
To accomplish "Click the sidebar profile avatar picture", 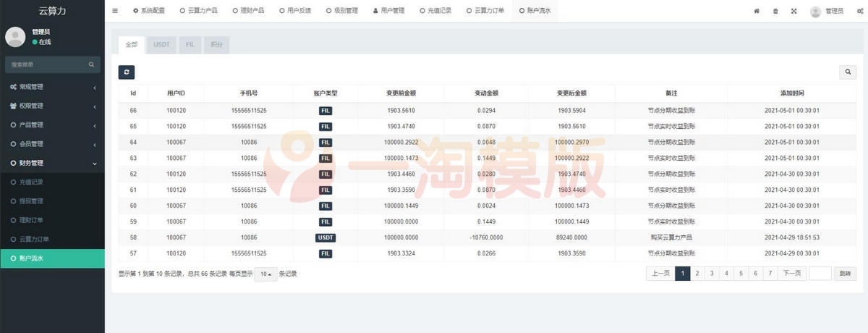I will 15,37.
